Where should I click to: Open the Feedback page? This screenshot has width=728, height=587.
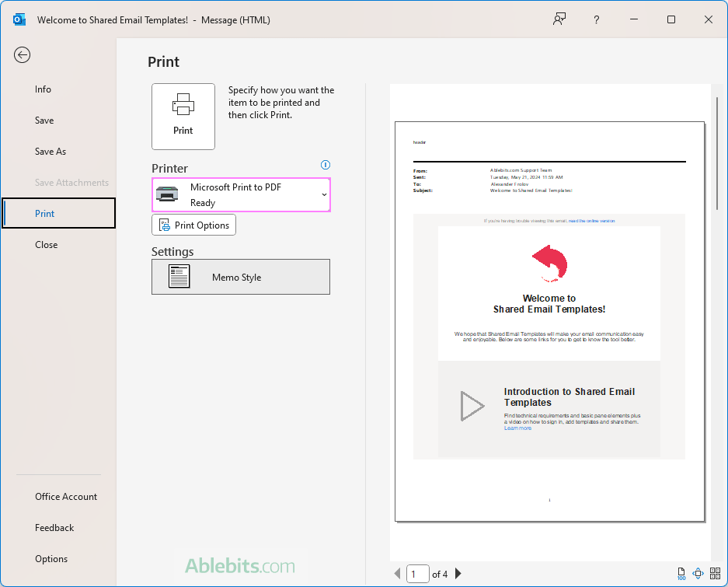54,527
